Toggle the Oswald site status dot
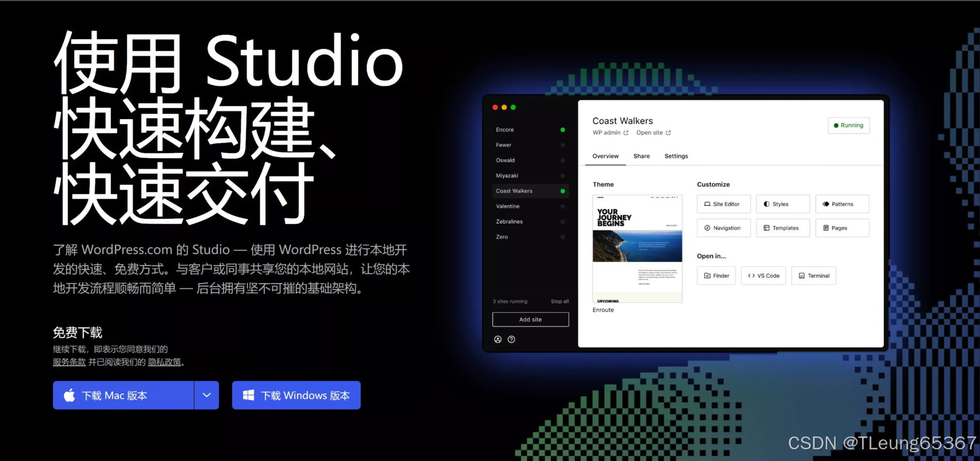The height and width of the screenshot is (461, 980). tap(562, 160)
